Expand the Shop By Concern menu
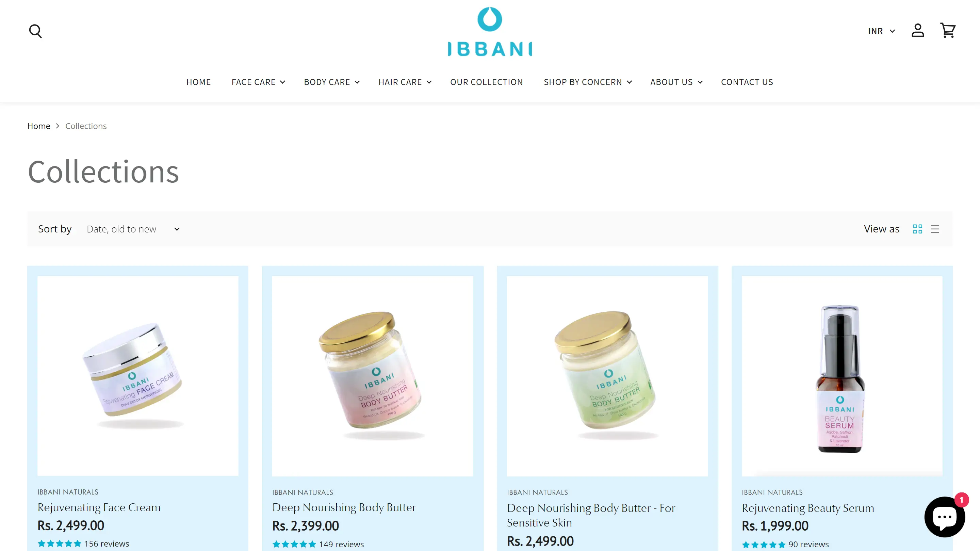Image resolution: width=980 pixels, height=551 pixels. 587,82
